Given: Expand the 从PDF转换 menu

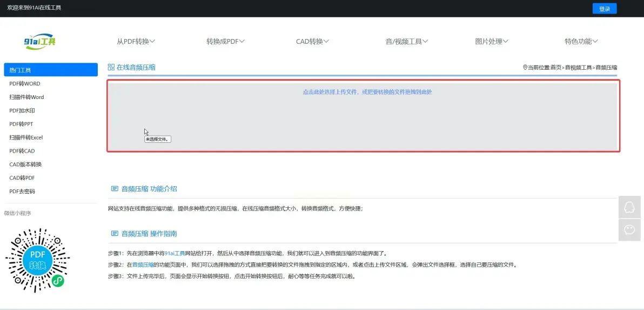Looking at the screenshot, I should pos(136,41).
